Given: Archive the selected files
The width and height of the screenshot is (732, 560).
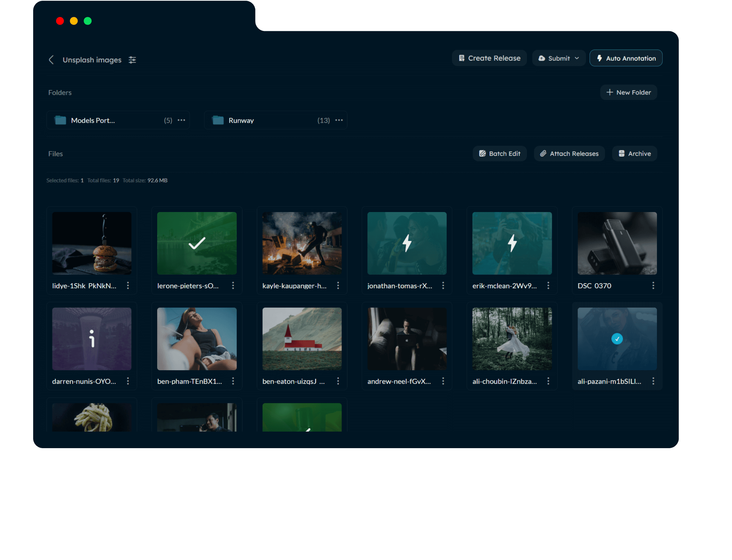Looking at the screenshot, I should click(x=635, y=154).
